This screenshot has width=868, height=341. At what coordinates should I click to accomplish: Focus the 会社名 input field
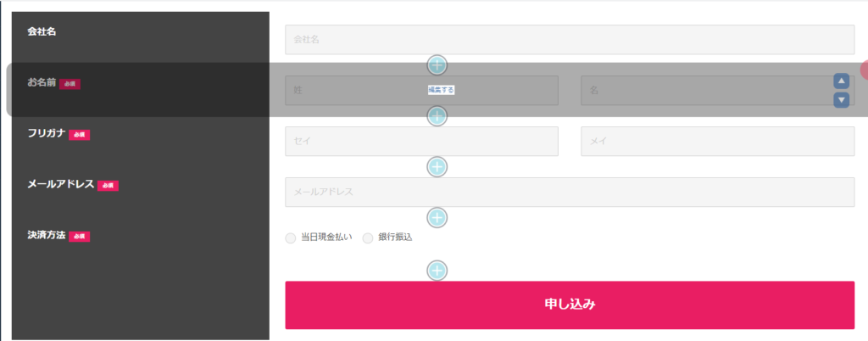(x=570, y=39)
